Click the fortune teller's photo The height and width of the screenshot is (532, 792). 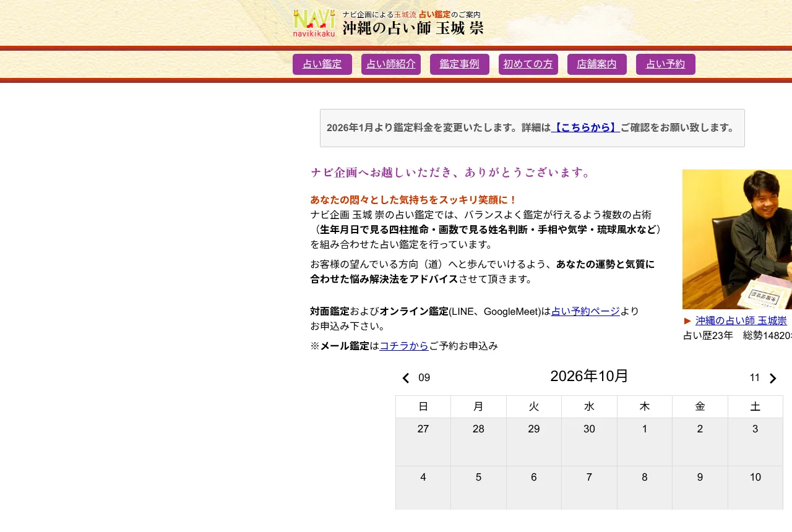pos(737,239)
